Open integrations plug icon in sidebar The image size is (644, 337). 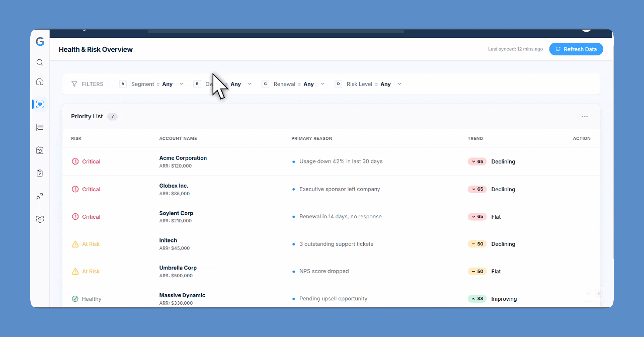click(x=40, y=196)
